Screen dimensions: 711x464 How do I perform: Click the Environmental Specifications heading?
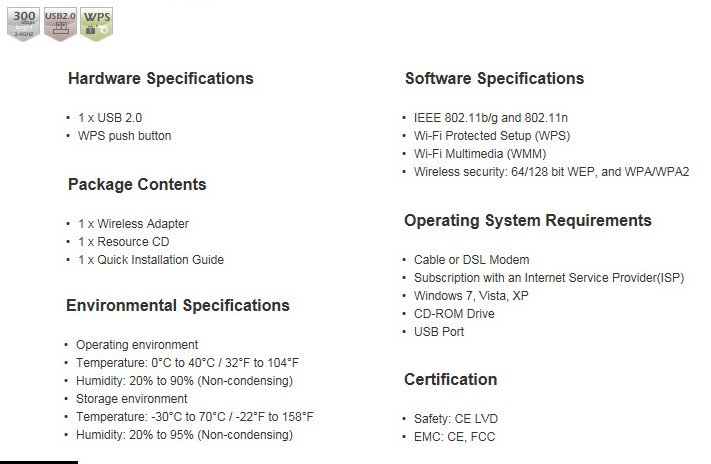coord(178,306)
